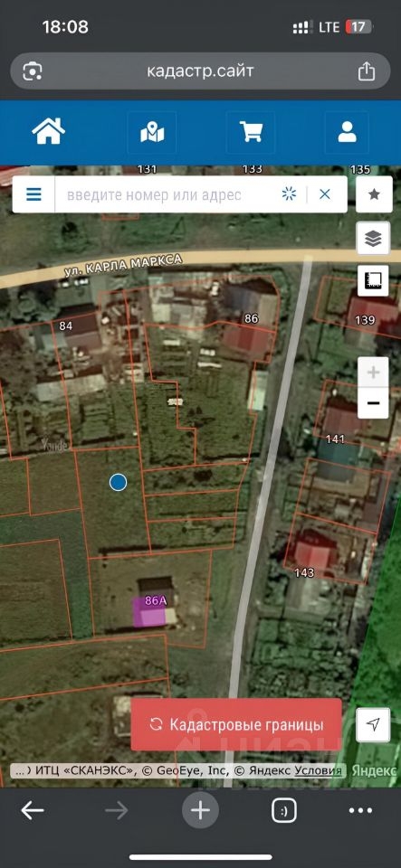
Task: Zoom in with the plus button
Action: (x=373, y=373)
